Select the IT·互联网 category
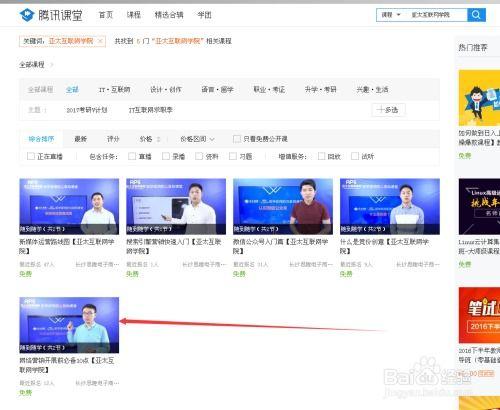The image size is (500, 410). 114,89
